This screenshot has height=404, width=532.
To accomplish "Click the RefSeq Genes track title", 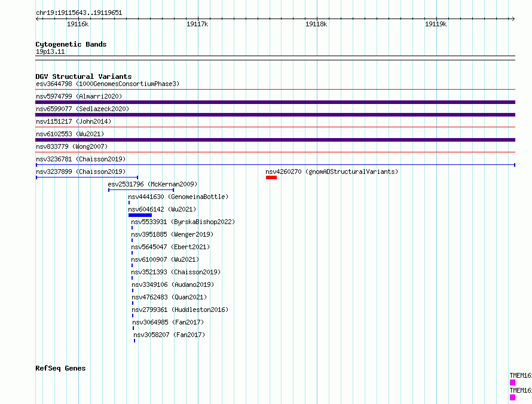I will click(x=61, y=368).
